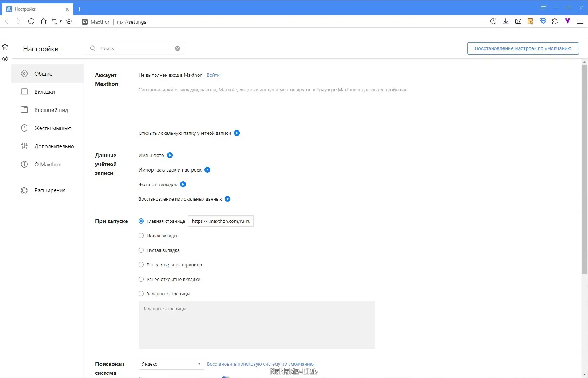Clear the settings search field
The image size is (588, 378).
click(178, 48)
